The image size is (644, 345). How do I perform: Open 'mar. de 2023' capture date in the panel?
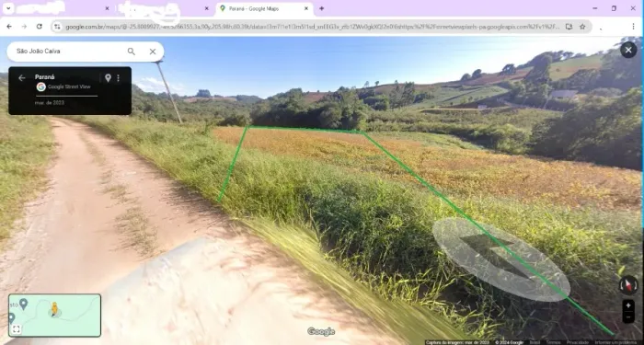pos(50,103)
